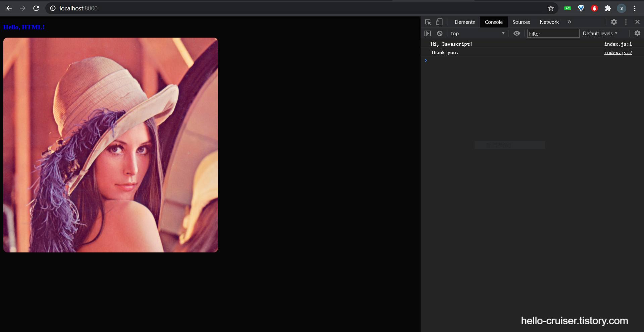Open the Sources tab

click(521, 22)
